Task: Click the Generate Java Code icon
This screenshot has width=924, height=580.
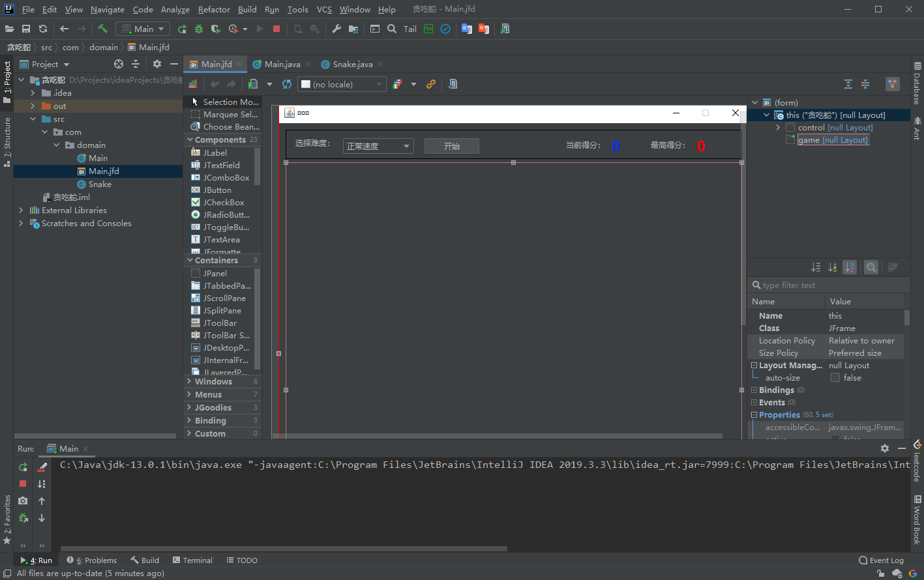Action: [453, 84]
